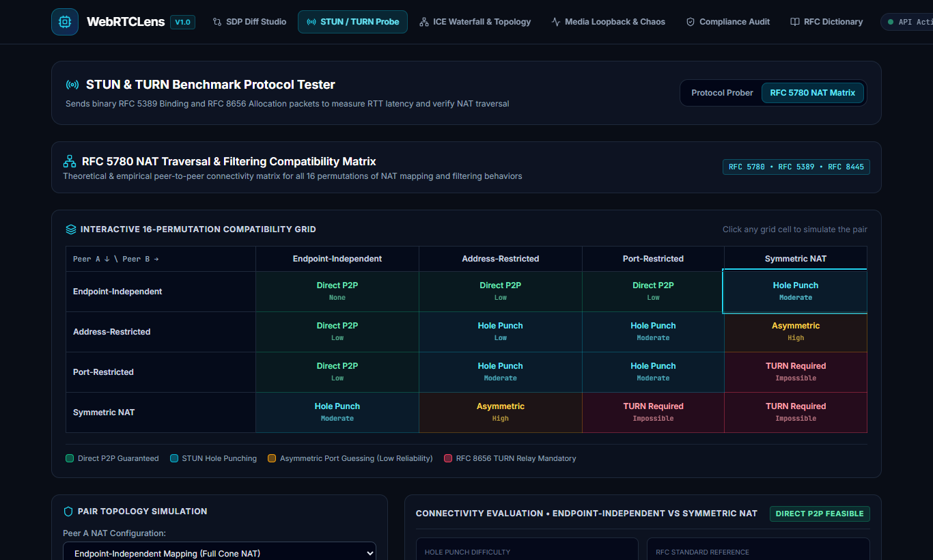Click the HOLE PUNCH DIFFICULTY card label
Viewport: 933px width, 560px height.
(467, 552)
